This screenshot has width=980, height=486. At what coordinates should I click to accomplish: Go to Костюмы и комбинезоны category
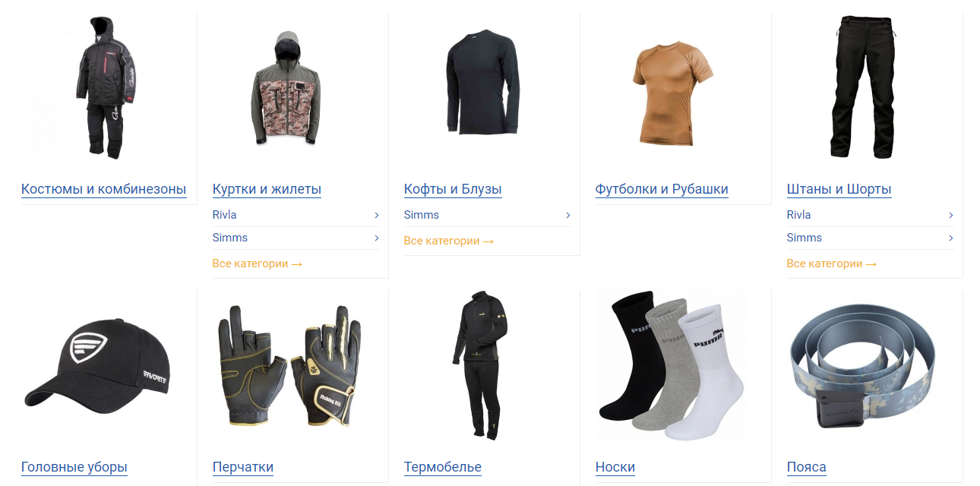tap(104, 189)
